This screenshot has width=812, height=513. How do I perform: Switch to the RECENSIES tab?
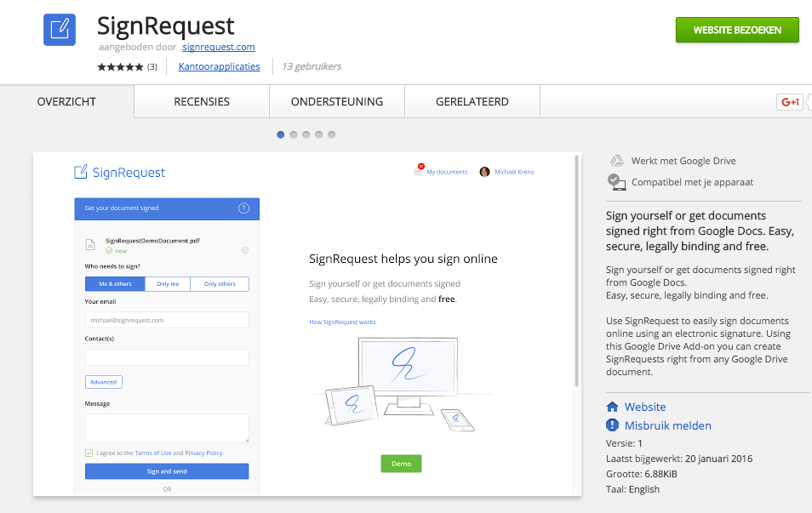click(x=202, y=101)
